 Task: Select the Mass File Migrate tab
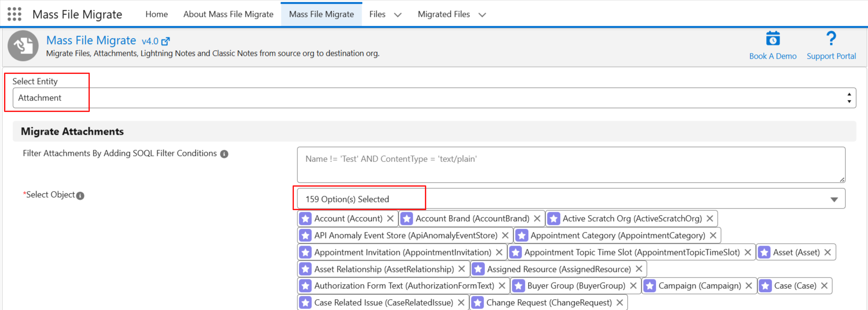coord(321,14)
